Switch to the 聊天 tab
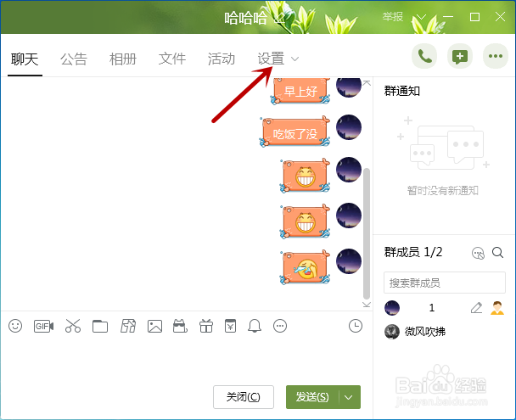 [25, 59]
